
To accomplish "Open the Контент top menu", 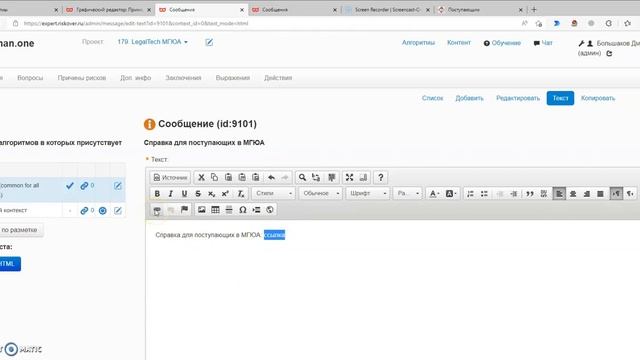I will pos(459,42).
